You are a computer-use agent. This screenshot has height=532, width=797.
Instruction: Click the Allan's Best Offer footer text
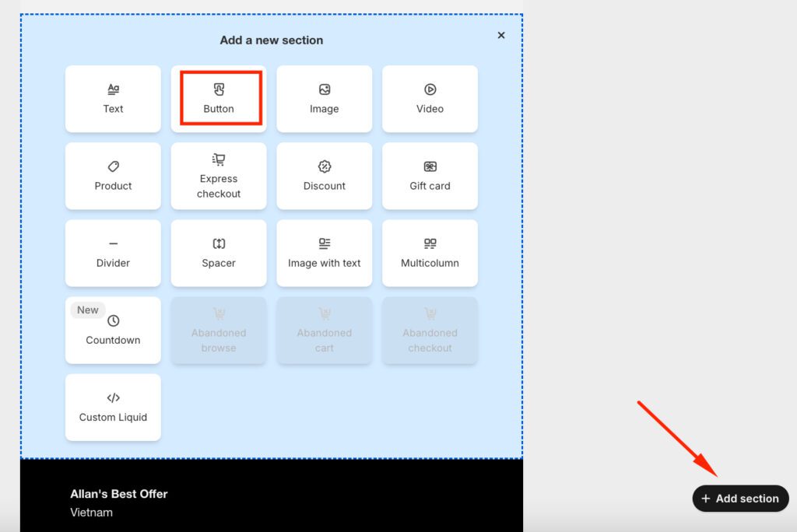pyautogui.click(x=118, y=494)
